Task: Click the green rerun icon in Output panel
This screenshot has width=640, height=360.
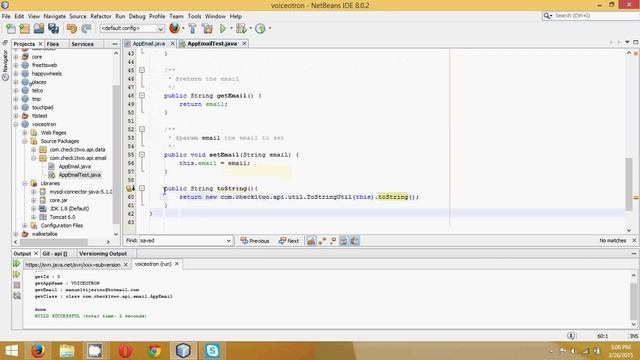Action: (x=16, y=264)
